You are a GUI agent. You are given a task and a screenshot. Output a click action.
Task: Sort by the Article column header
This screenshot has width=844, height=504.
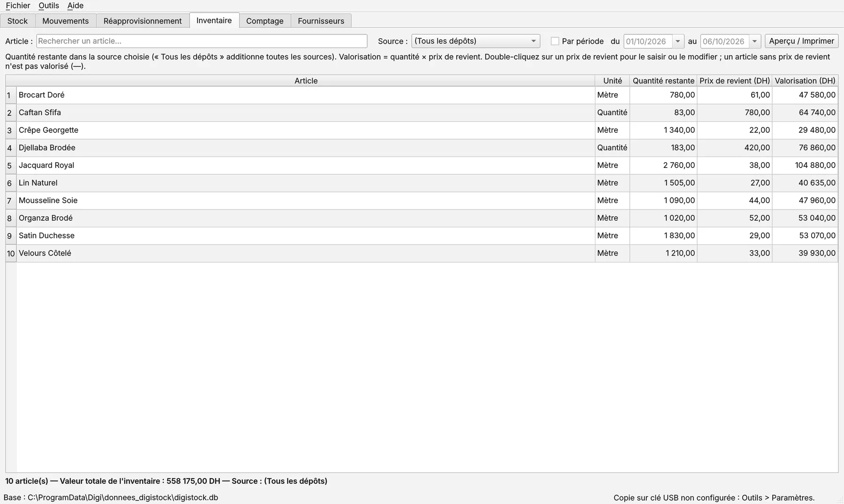pyautogui.click(x=306, y=81)
